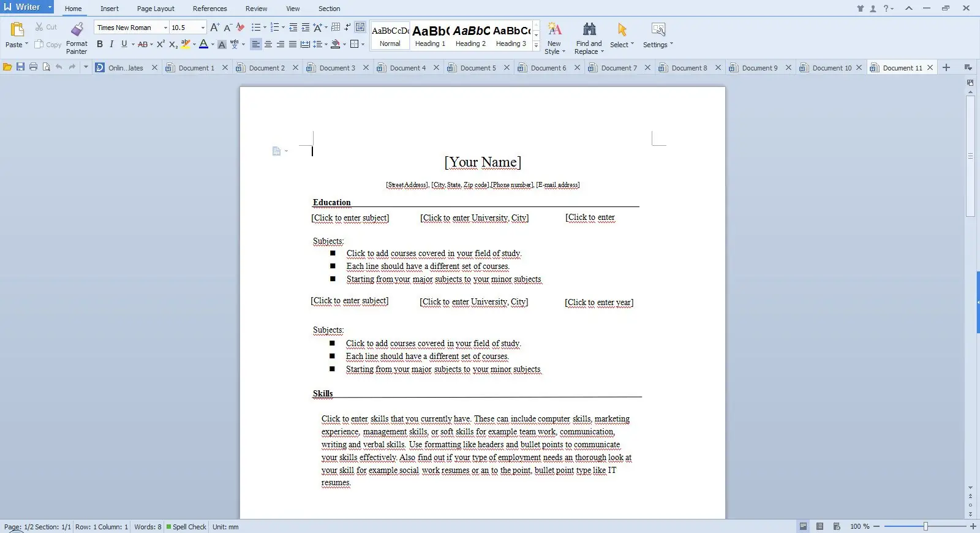
Task: Open the skin shirt icon in title bar
Action: (x=861, y=9)
